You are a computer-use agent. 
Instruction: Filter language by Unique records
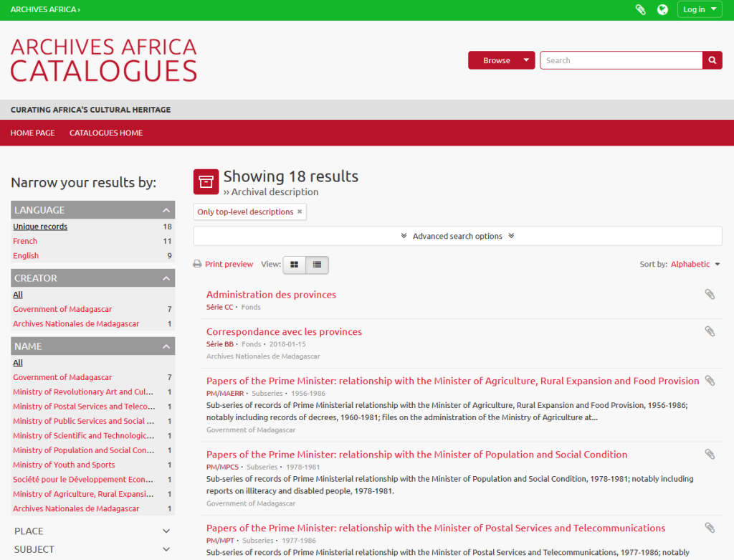click(40, 227)
